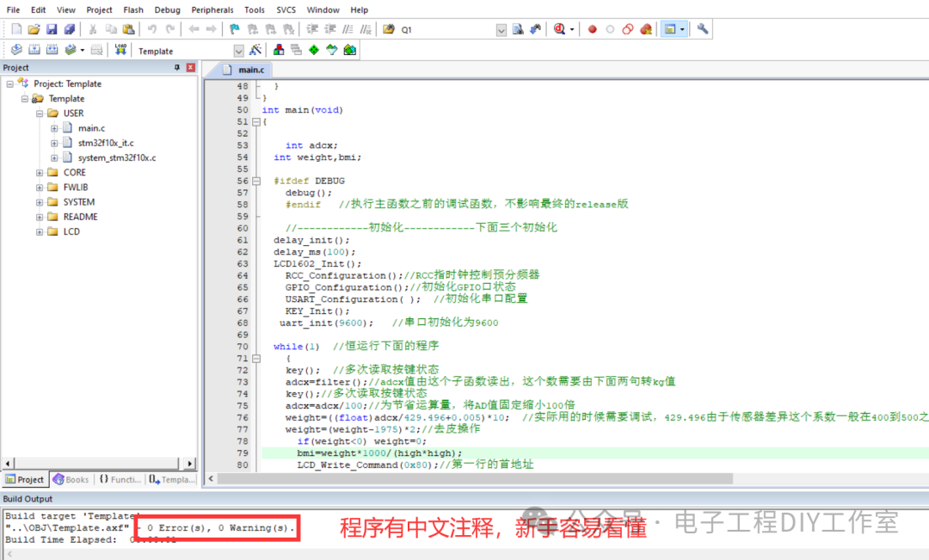The height and width of the screenshot is (560, 929).
Task: Collapse code fold at line 51
Action: (256, 122)
